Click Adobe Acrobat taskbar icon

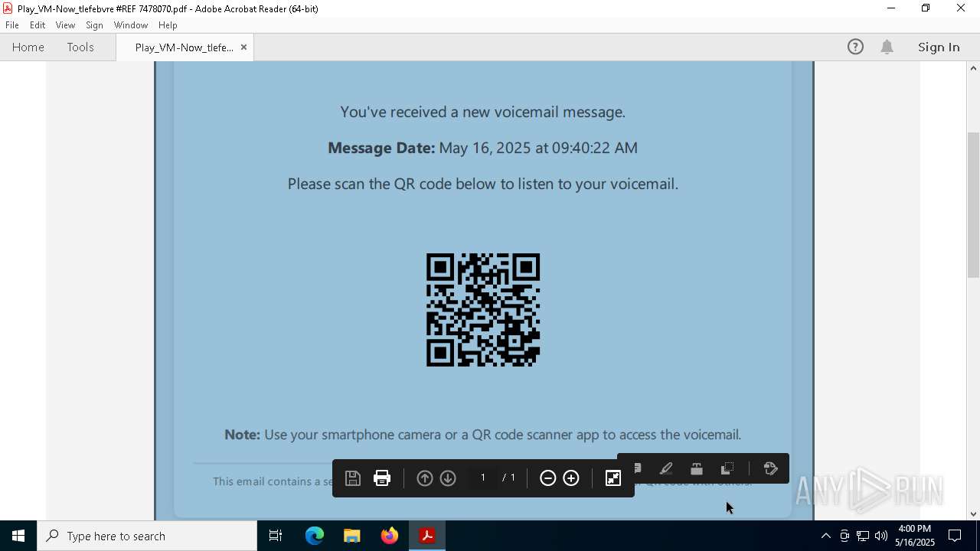tap(427, 536)
